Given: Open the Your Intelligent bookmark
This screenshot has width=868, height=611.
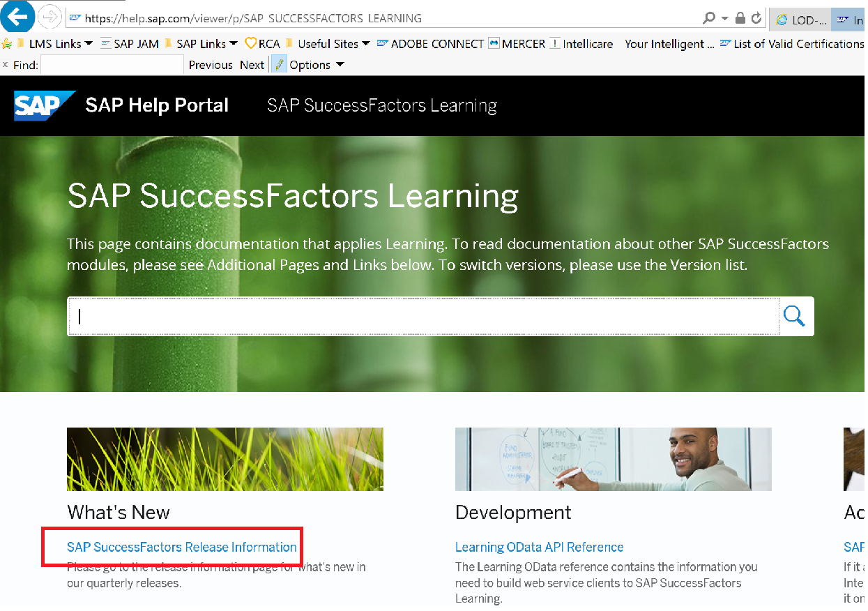Looking at the screenshot, I should 669,44.
